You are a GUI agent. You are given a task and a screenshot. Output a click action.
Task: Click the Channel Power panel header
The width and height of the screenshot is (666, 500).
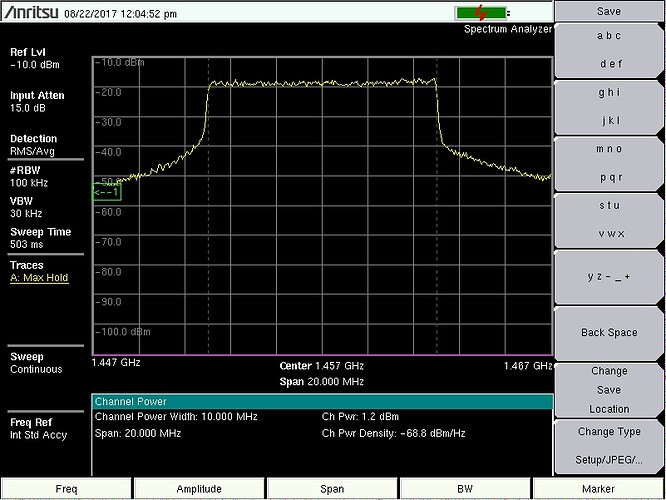tap(321, 401)
